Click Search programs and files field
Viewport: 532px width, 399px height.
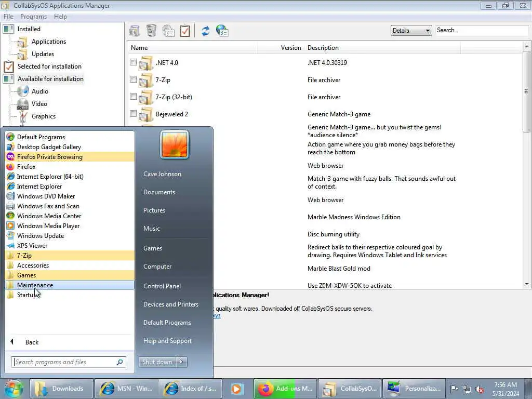coord(69,362)
